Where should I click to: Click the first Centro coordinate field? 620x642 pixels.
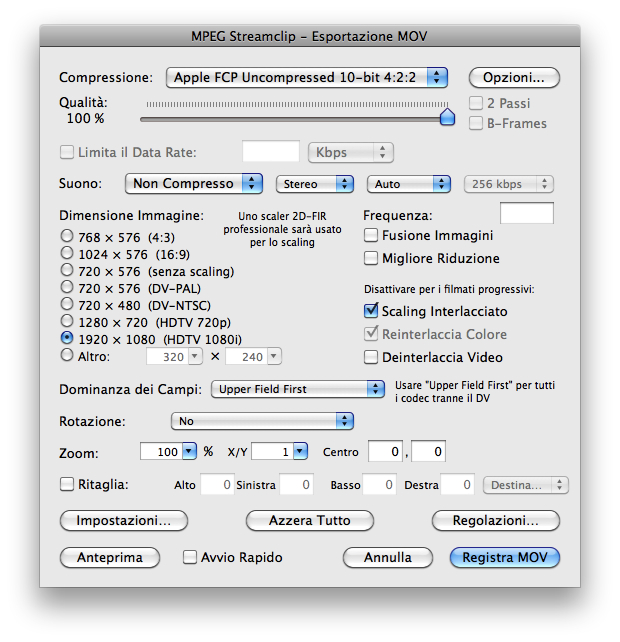click(x=385, y=451)
